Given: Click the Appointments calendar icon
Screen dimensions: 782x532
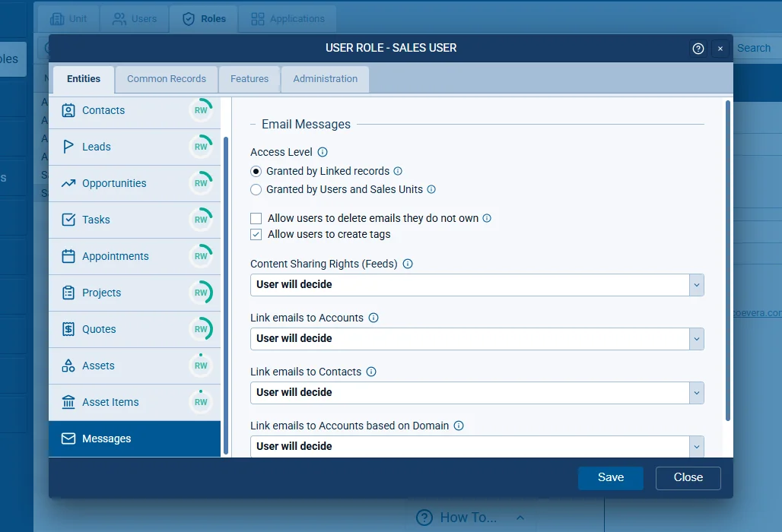Looking at the screenshot, I should click(68, 256).
